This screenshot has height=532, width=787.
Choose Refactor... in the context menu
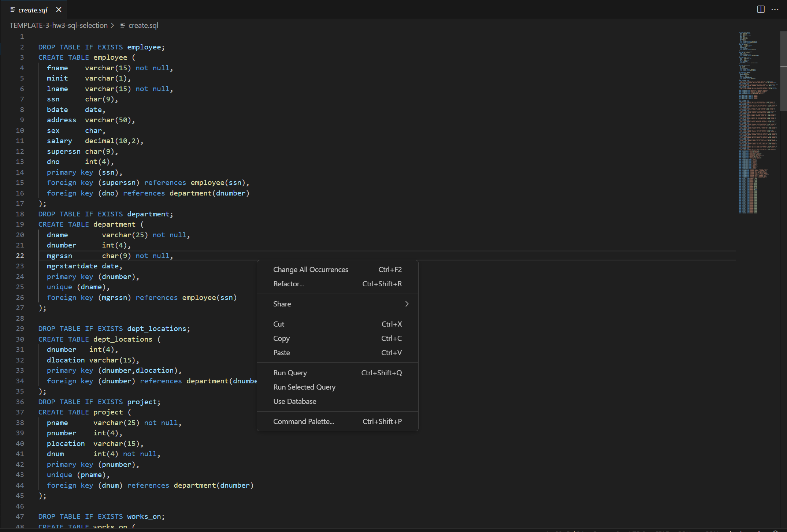click(x=289, y=284)
